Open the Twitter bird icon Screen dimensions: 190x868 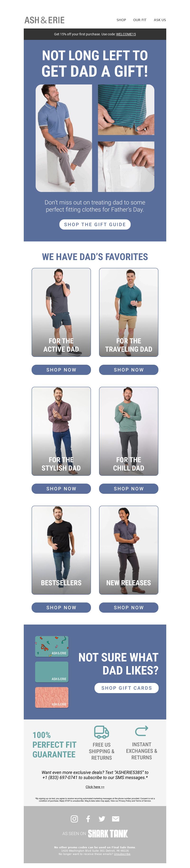pos(102,819)
